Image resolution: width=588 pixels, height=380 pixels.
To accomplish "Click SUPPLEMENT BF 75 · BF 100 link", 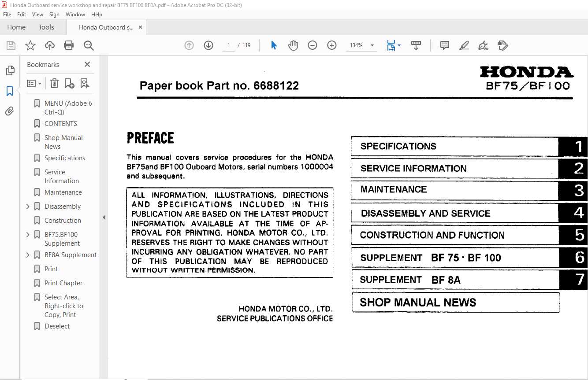I will pos(469,258).
